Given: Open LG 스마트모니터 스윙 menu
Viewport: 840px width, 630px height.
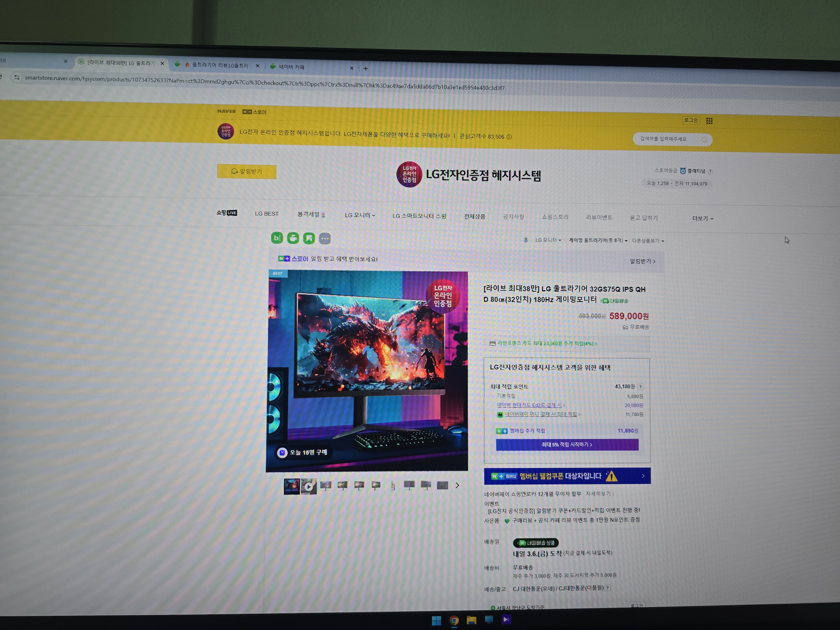Looking at the screenshot, I should tap(419, 216).
